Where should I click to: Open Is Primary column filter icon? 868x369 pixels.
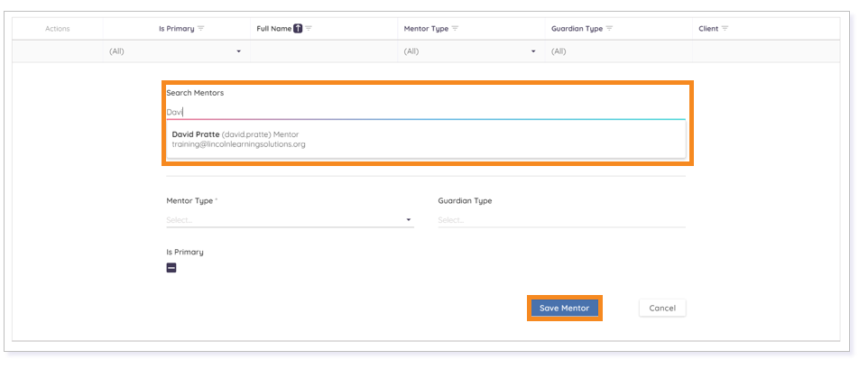point(201,29)
